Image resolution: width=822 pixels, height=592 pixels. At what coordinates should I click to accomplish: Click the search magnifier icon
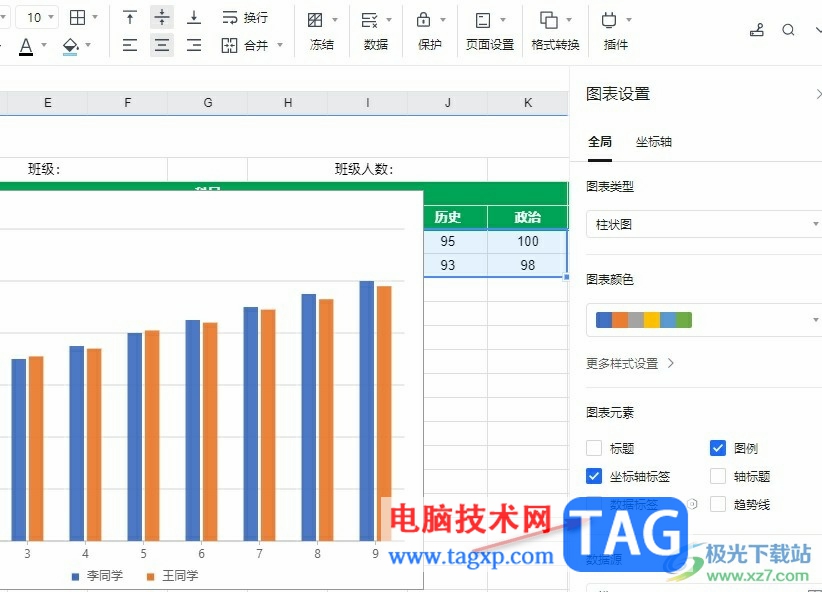(788, 30)
